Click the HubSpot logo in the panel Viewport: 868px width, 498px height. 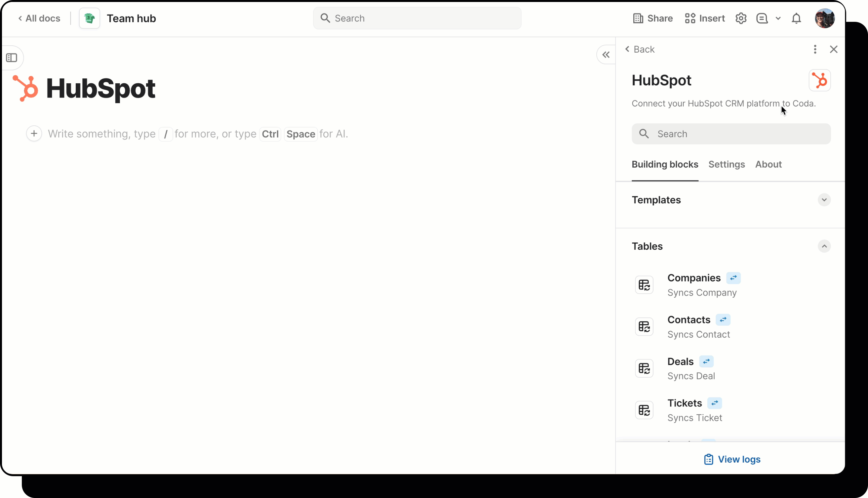click(x=820, y=80)
